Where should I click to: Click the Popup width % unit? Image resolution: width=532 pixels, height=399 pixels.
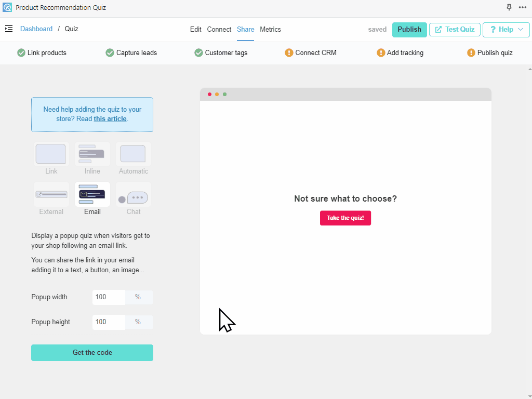(x=138, y=297)
